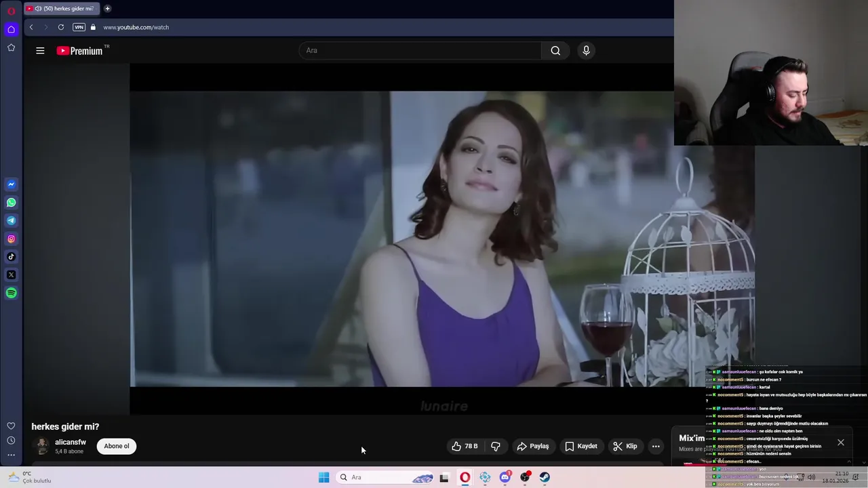Mute tab via the speaker icon
Screen dimensions: 868x488
[x=38, y=9]
